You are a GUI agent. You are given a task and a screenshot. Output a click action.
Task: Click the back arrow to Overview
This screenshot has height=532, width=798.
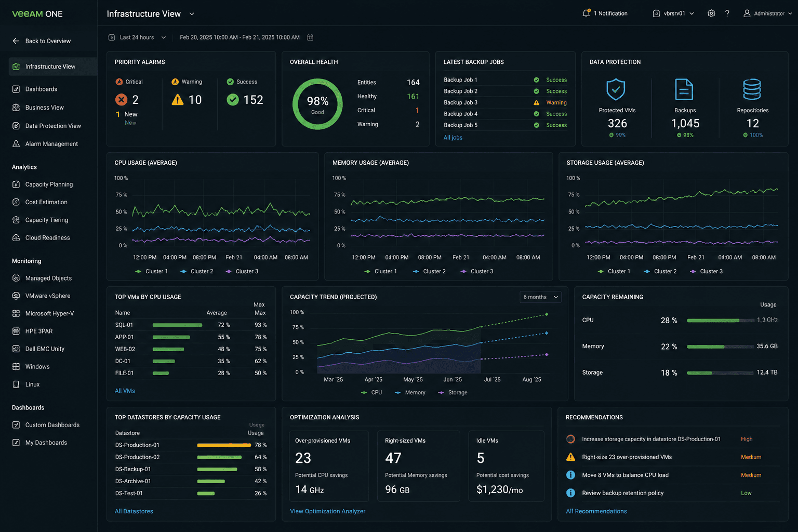click(16, 41)
